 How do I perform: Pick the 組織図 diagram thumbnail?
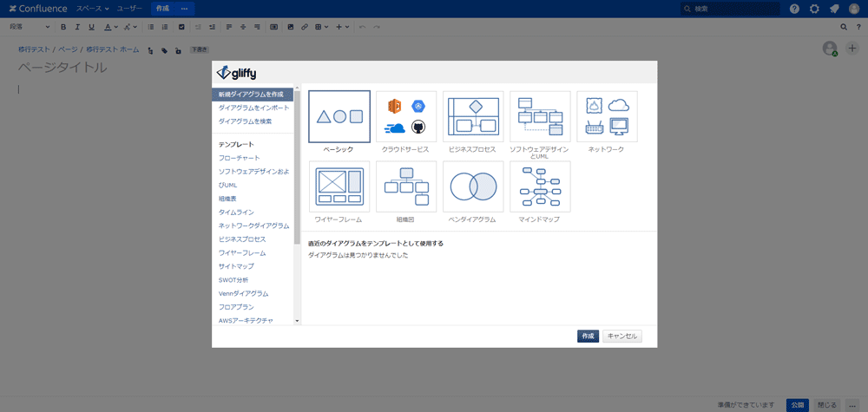point(406,187)
